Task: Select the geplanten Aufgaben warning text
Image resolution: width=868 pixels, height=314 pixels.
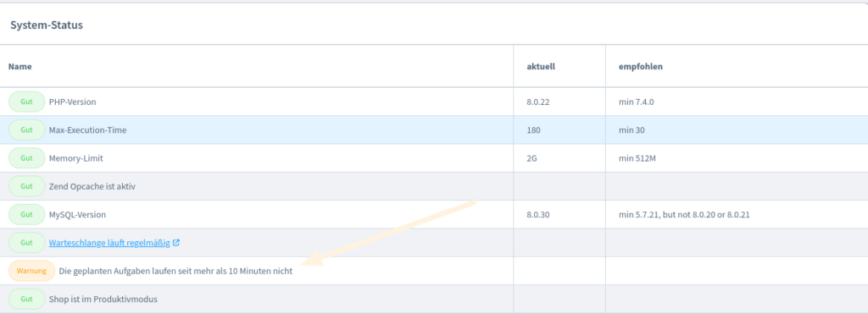Action: coord(175,272)
